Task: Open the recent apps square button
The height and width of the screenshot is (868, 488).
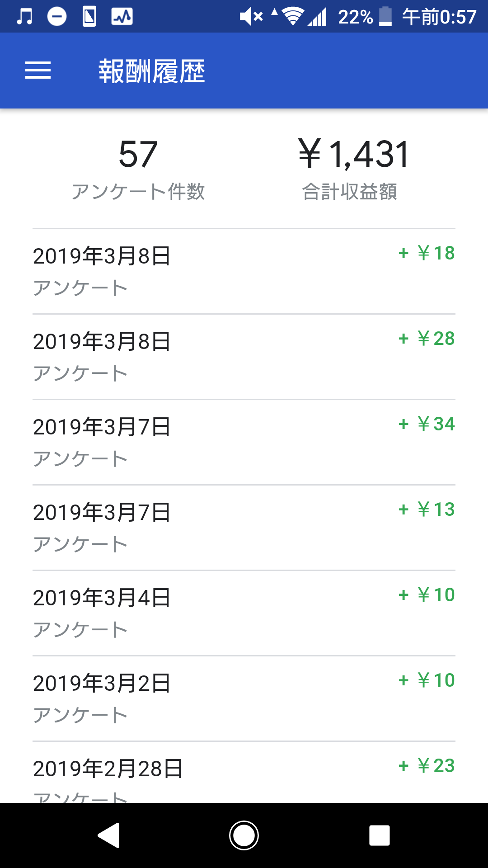Action: 379,835
